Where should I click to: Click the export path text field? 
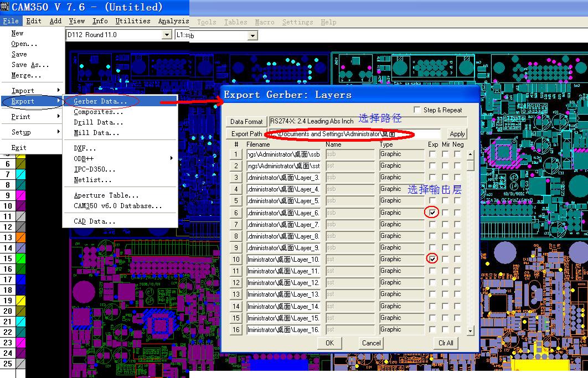click(354, 134)
